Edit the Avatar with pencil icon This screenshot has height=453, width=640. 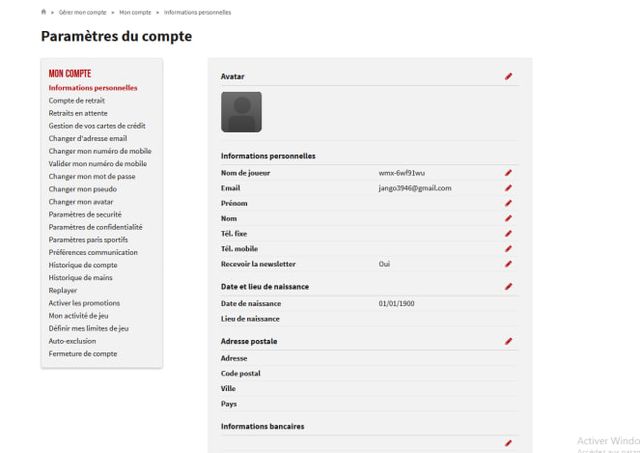coord(508,76)
